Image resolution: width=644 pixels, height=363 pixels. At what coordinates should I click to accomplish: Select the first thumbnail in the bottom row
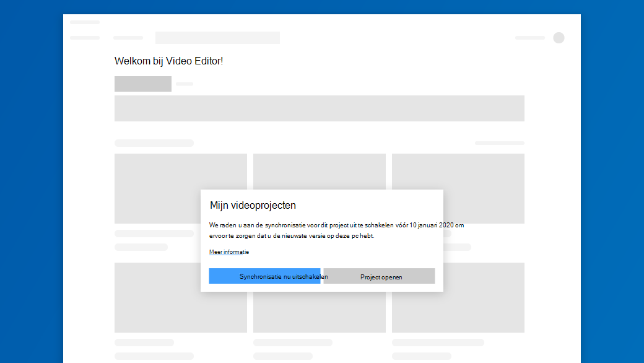coord(181,298)
